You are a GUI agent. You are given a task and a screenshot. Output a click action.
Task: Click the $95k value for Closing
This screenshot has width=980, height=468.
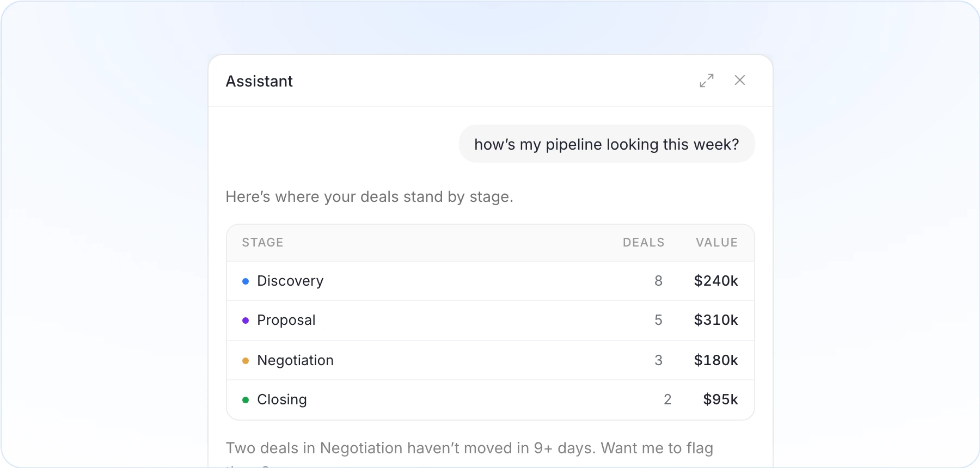(720, 399)
